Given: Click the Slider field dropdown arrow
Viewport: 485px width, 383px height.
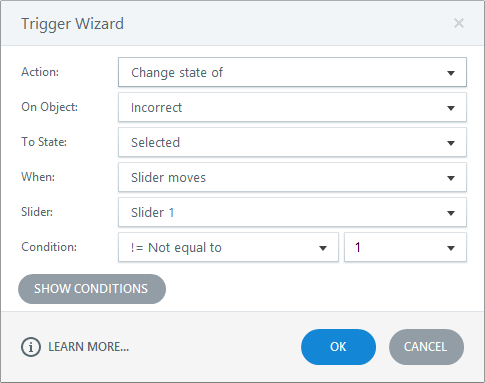Looking at the screenshot, I should coord(451,213).
